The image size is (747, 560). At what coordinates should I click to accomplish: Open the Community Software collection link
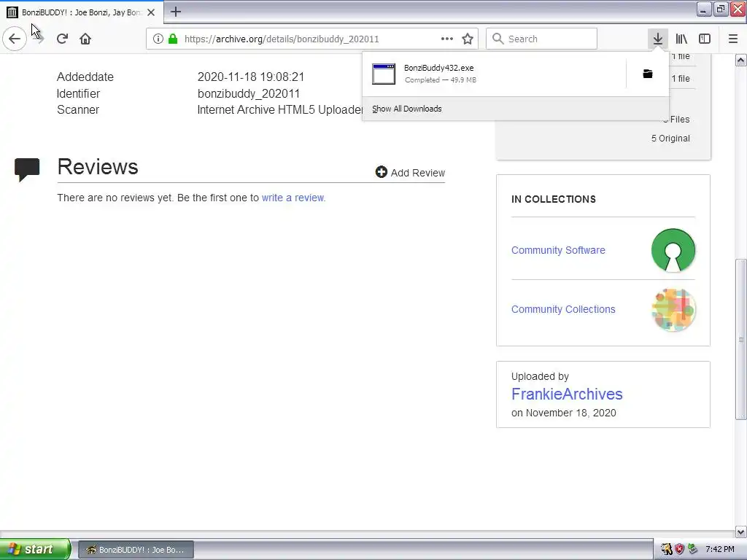(x=558, y=250)
